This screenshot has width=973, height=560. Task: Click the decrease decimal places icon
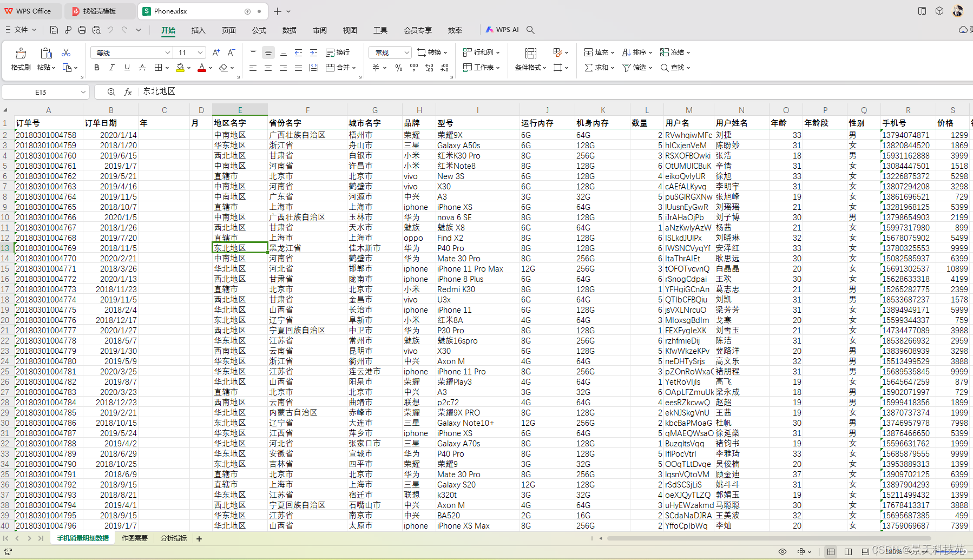click(x=444, y=68)
